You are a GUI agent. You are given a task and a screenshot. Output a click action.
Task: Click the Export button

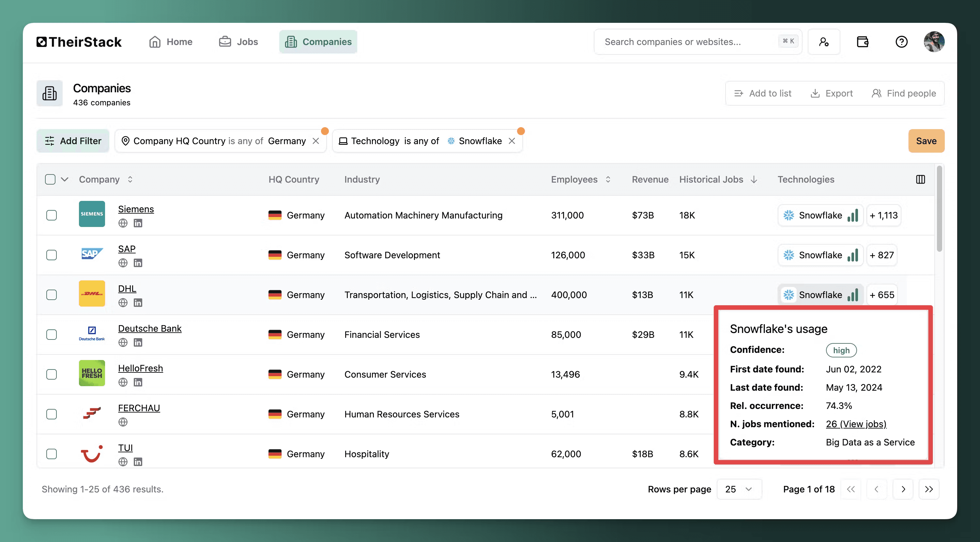click(832, 94)
